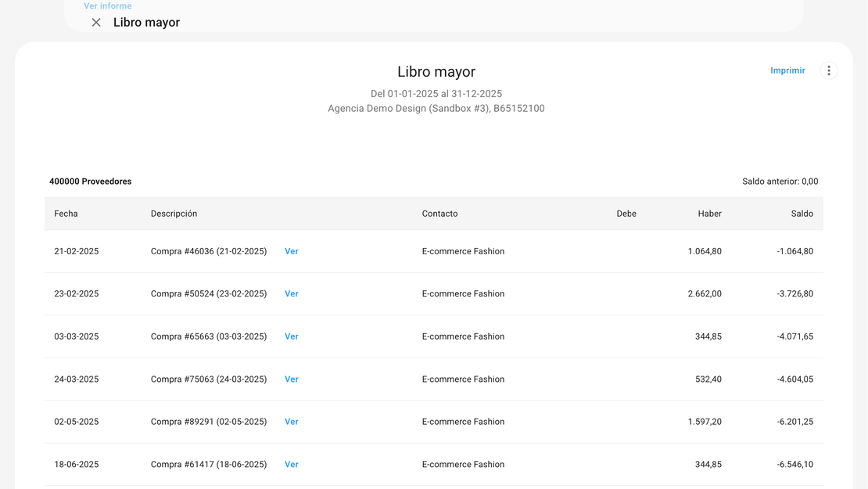
Task: Open the Ver informe link
Action: coord(108,6)
